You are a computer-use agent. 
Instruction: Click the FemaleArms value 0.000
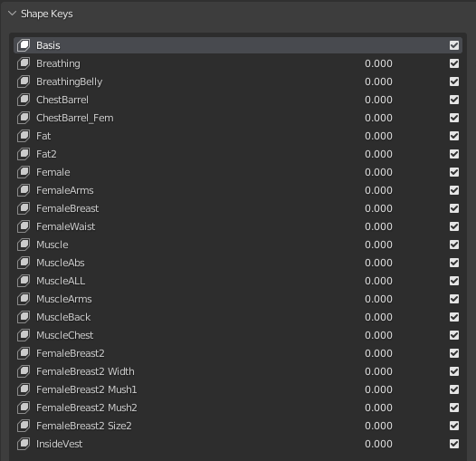coord(378,190)
